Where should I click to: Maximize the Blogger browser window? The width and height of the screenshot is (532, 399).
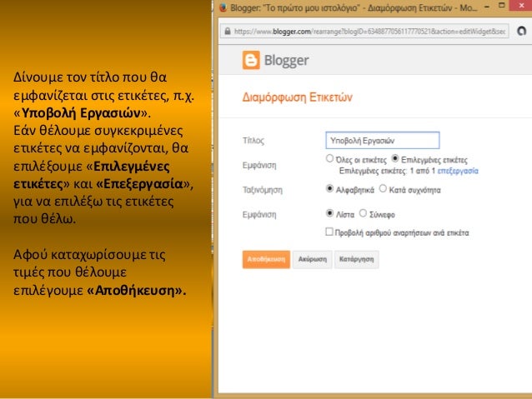502,6
